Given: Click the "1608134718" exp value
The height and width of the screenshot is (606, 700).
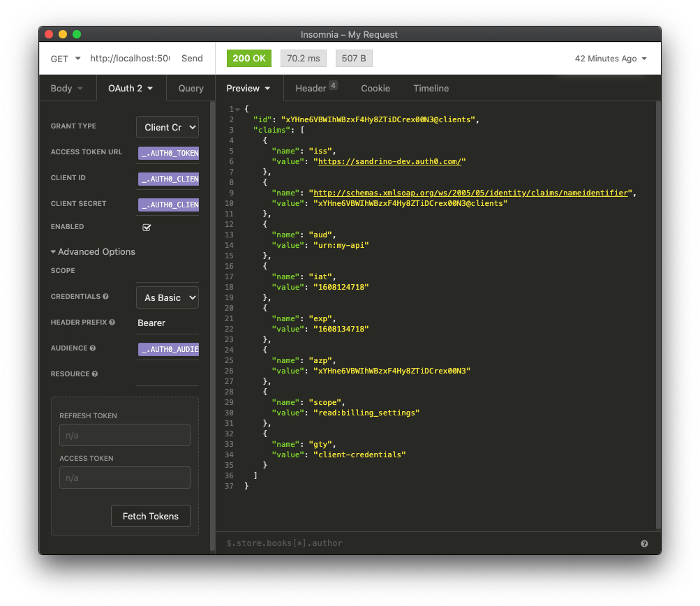Looking at the screenshot, I should point(341,329).
